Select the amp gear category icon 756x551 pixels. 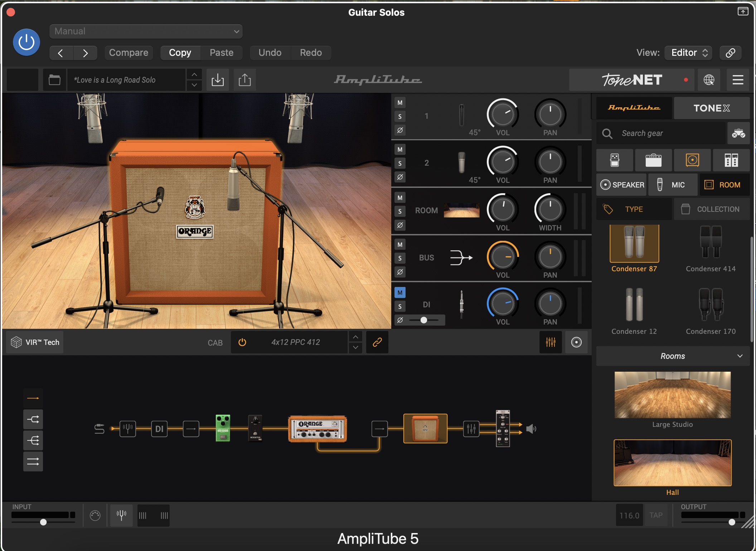654,160
